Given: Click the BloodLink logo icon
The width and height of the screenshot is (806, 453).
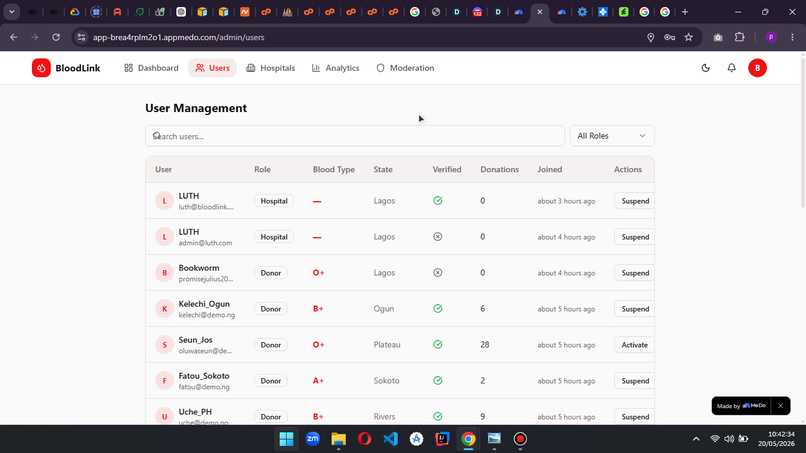Looking at the screenshot, I should (41, 68).
